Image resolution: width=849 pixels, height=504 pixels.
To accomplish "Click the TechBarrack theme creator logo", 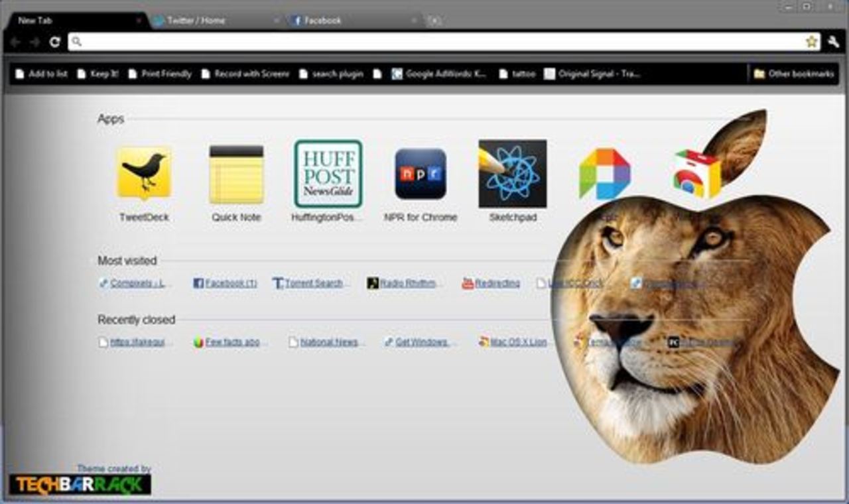I will [80, 484].
